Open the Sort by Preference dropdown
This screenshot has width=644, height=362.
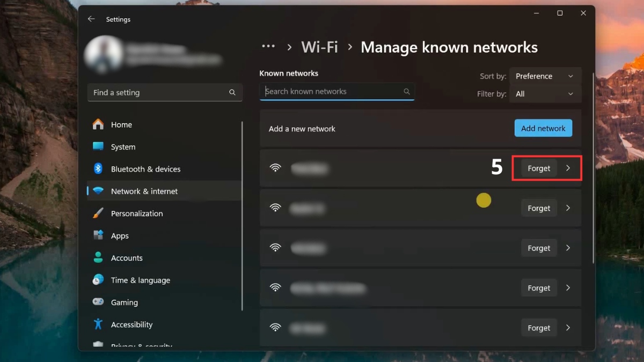click(x=545, y=76)
